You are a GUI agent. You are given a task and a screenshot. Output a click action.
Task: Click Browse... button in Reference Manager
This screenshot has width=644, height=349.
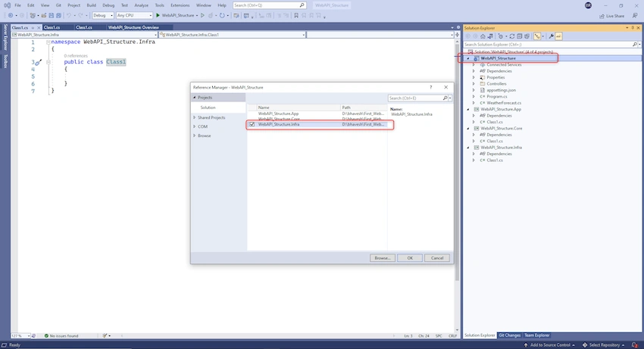click(383, 258)
